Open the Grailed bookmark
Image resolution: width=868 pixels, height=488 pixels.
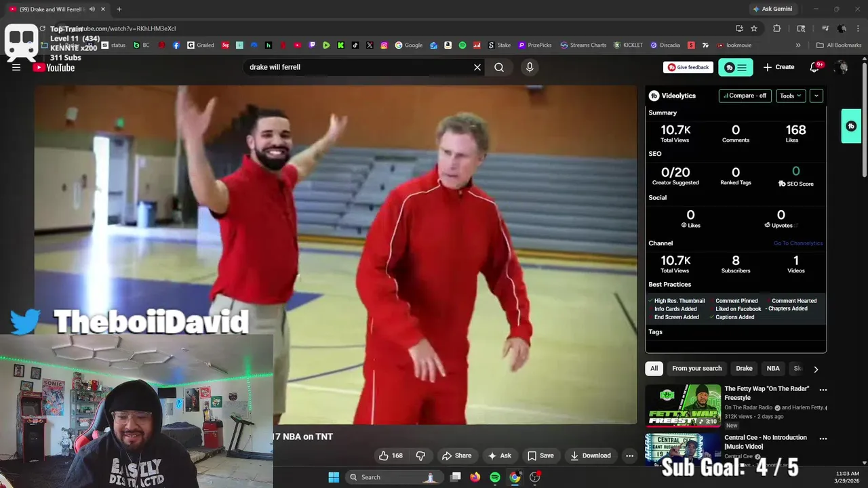coord(201,45)
